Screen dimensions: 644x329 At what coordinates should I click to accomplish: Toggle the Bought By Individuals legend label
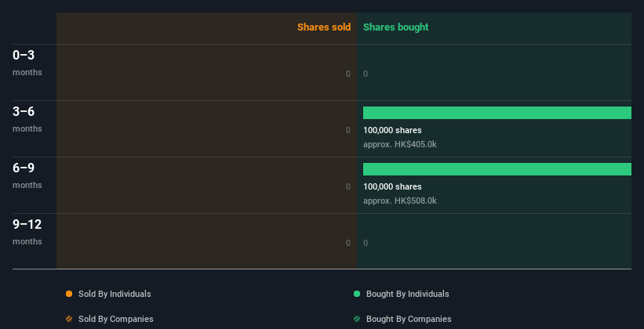coord(407,294)
